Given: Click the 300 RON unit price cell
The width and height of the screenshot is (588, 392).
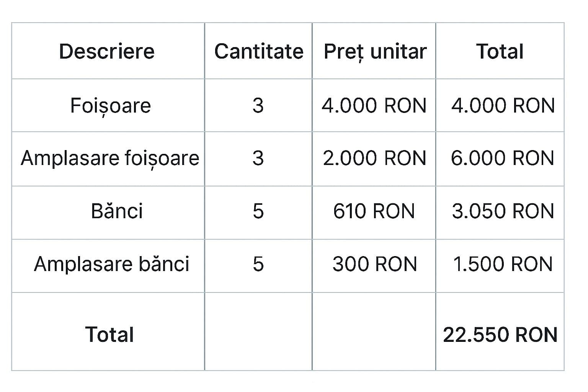Looking at the screenshot, I should (x=374, y=264).
